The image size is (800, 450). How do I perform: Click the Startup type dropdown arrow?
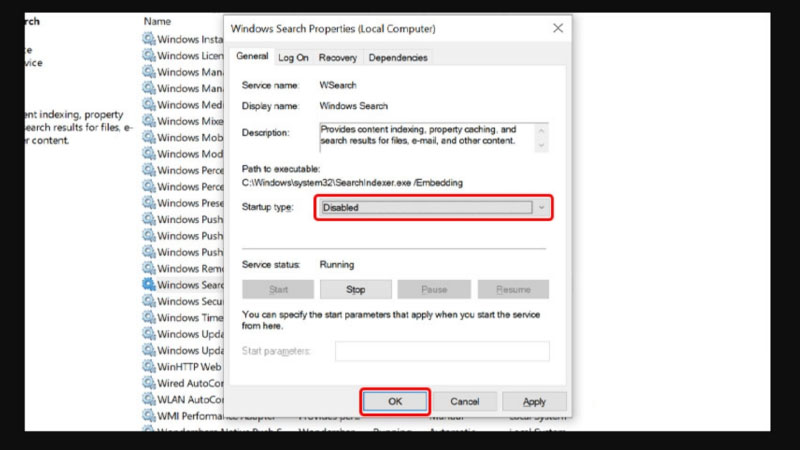coord(541,207)
